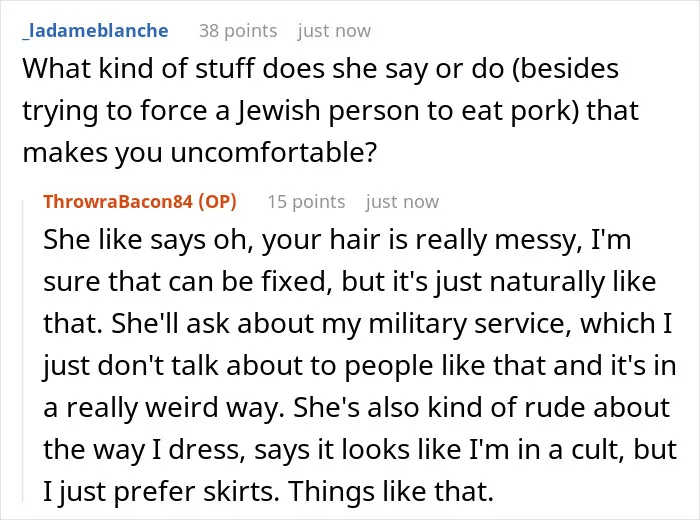
Task: Click the 15 points score label
Action: tap(306, 201)
